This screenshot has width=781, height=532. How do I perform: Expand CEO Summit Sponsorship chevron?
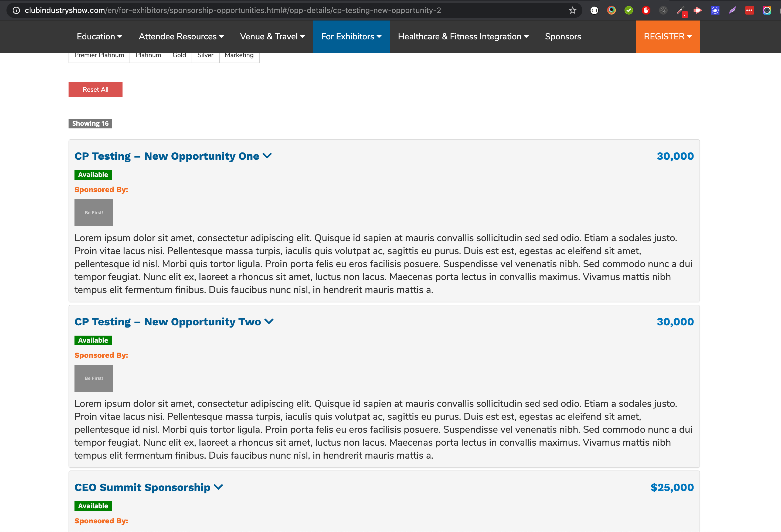(x=218, y=487)
